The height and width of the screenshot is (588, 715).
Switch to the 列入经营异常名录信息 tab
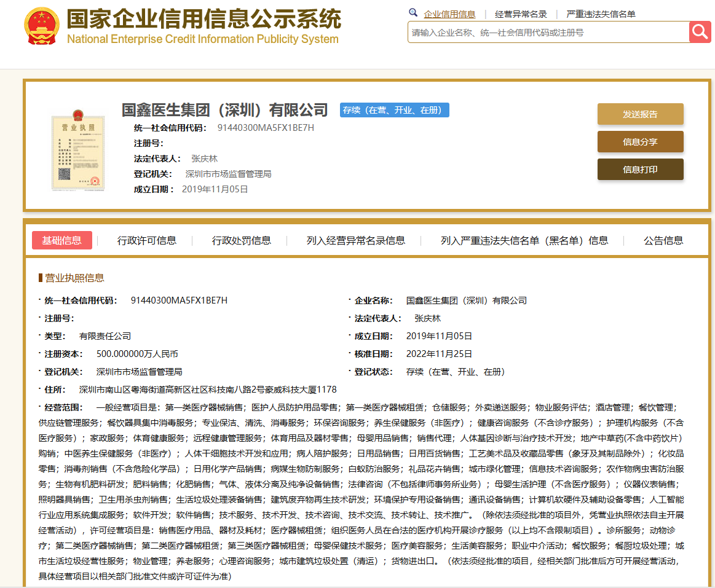pos(356,241)
